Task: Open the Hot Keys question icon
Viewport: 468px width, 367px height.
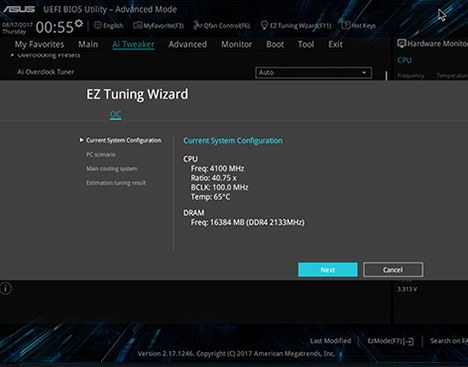Action: (346, 25)
